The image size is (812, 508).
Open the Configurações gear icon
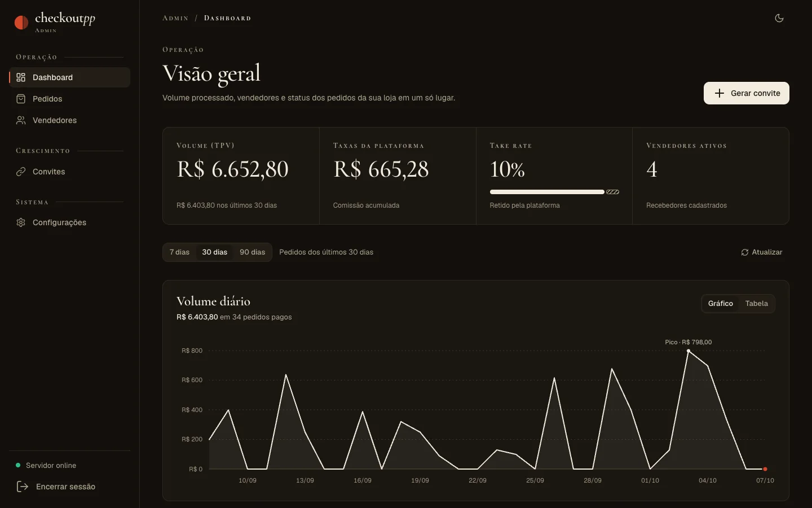[21, 222]
